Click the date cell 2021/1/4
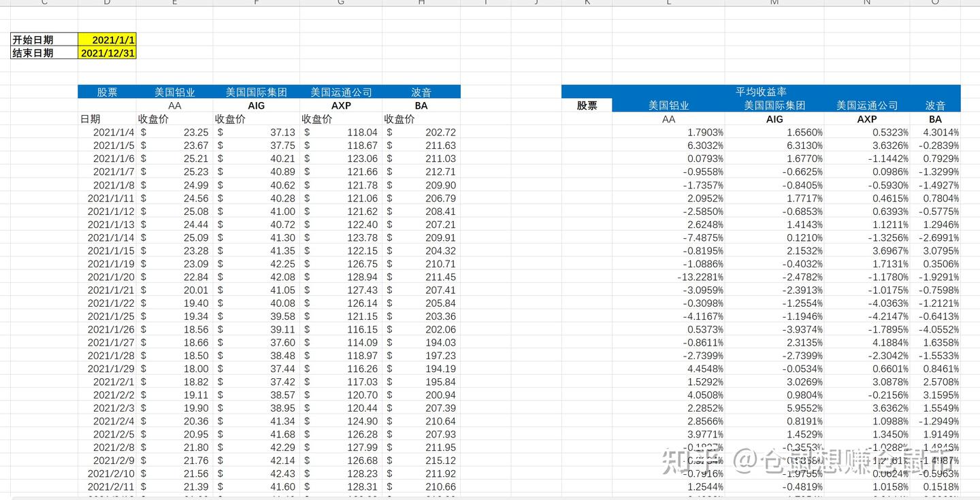Screen dimensions: 980x500 (x=107, y=132)
